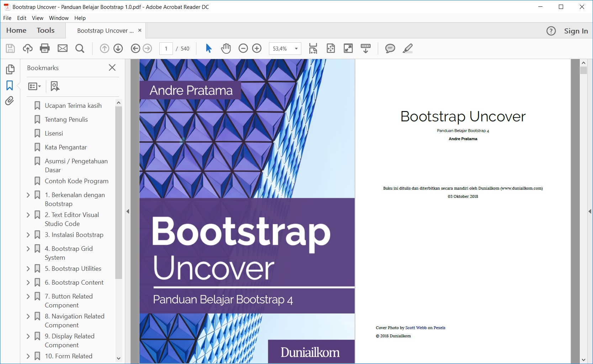Open the Help menu
The image size is (593, 364).
coord(80,18)
